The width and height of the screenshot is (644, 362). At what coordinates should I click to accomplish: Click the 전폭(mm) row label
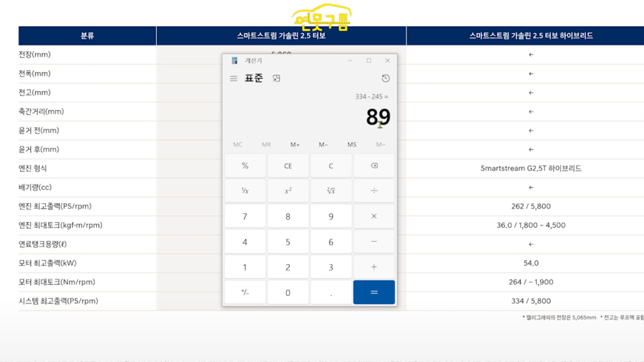click(34, 74)
